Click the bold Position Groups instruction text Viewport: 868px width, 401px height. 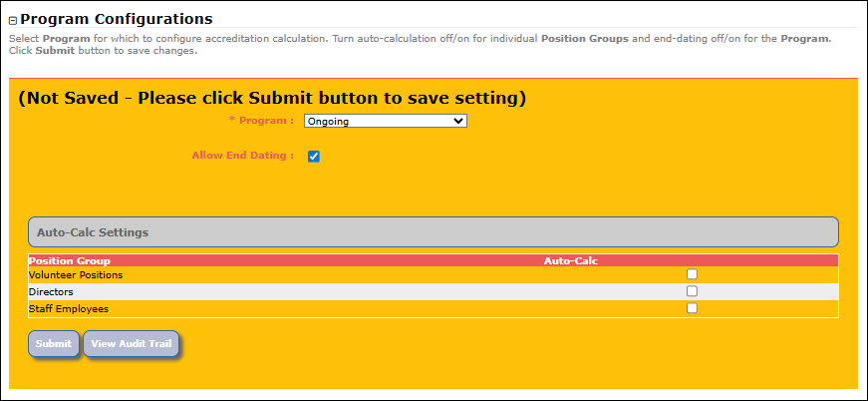tap(585, 39)
